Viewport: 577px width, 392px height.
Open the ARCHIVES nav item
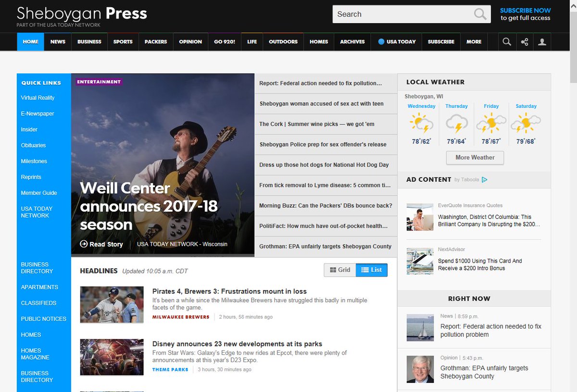352,42
